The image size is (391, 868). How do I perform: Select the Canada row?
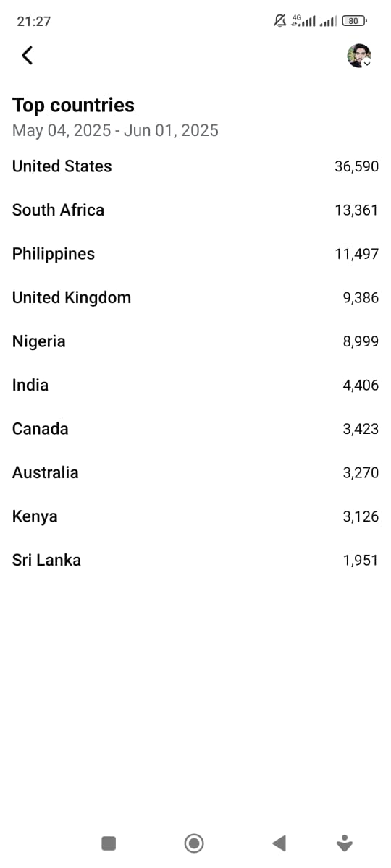click(195, 429)
